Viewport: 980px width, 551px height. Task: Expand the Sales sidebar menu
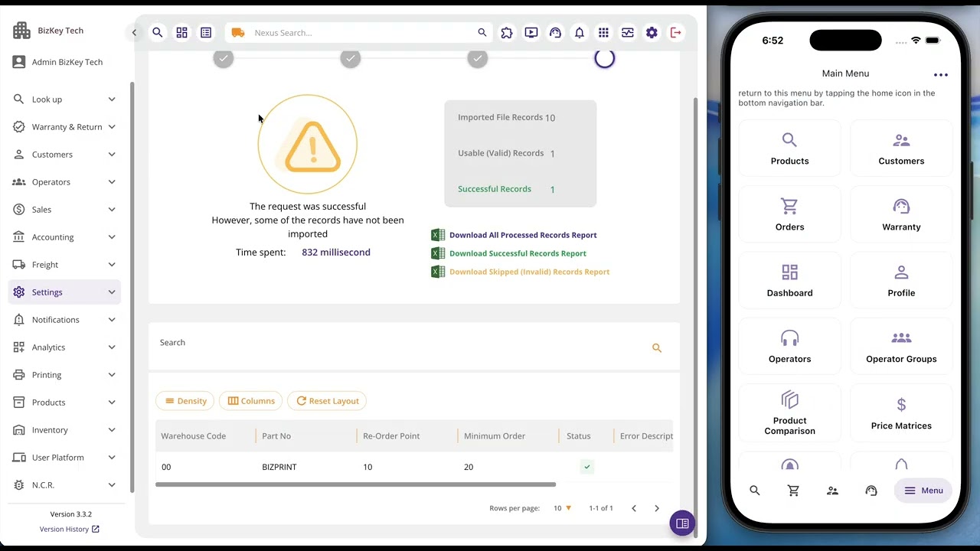(x=65, y=210)
